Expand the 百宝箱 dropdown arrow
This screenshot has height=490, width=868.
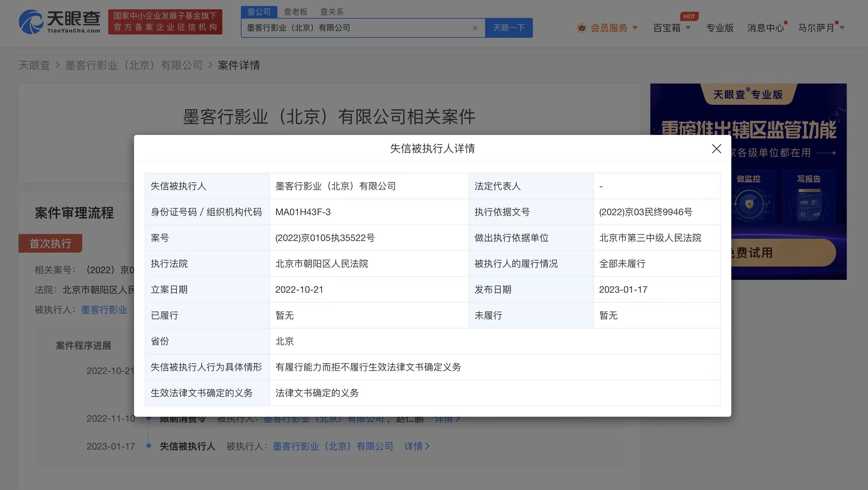(688, 28)
